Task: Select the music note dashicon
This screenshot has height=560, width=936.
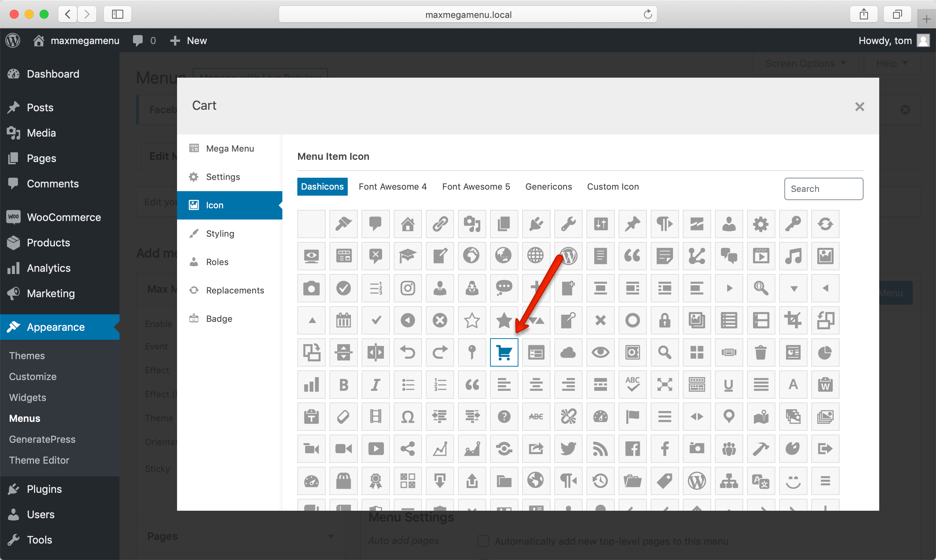Action: coord(793,256)
